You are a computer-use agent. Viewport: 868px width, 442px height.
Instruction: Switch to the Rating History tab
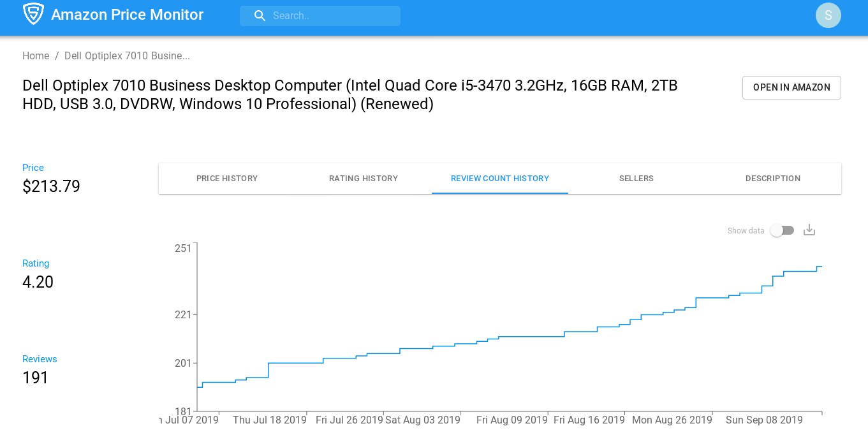pos(364,179)
